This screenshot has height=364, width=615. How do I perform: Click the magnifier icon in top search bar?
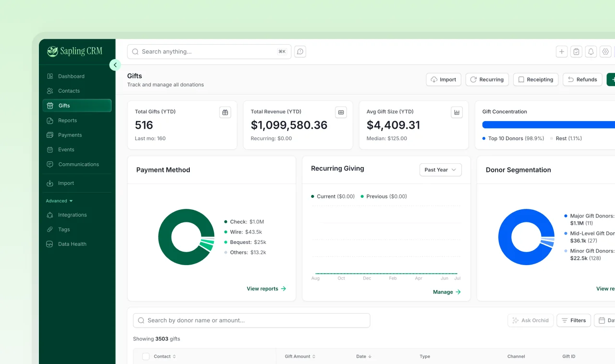tap(135, 52)
